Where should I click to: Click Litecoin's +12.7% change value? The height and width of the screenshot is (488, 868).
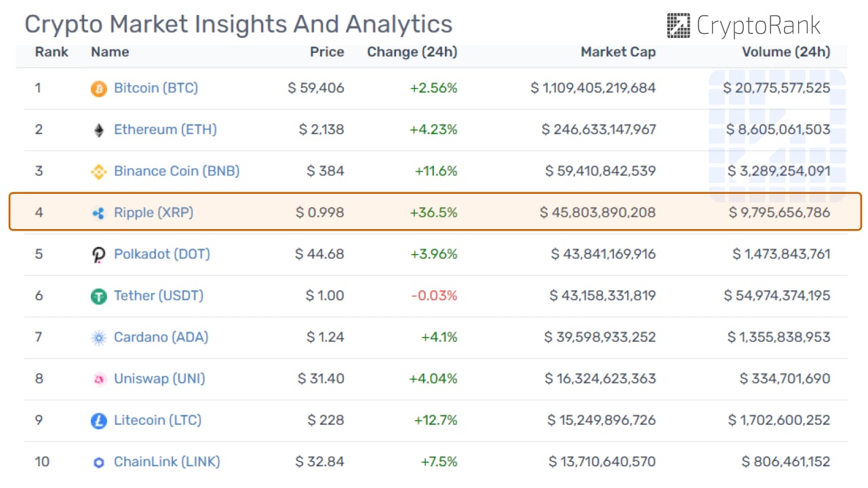pos(436,420)
